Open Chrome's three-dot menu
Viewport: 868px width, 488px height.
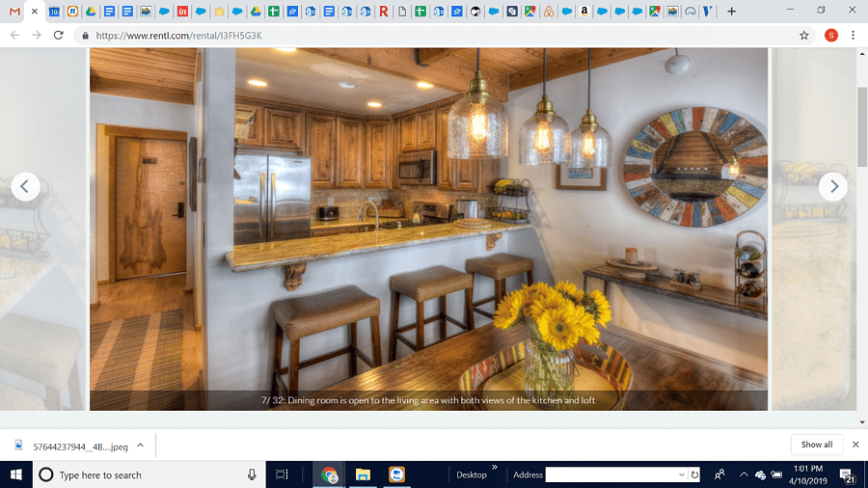point(854,36)
